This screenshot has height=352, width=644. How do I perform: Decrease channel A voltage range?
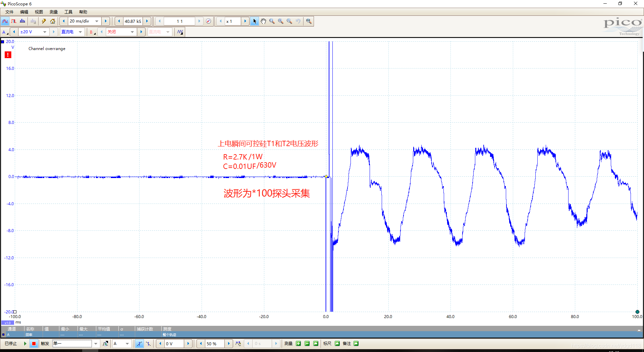(14, 32)
